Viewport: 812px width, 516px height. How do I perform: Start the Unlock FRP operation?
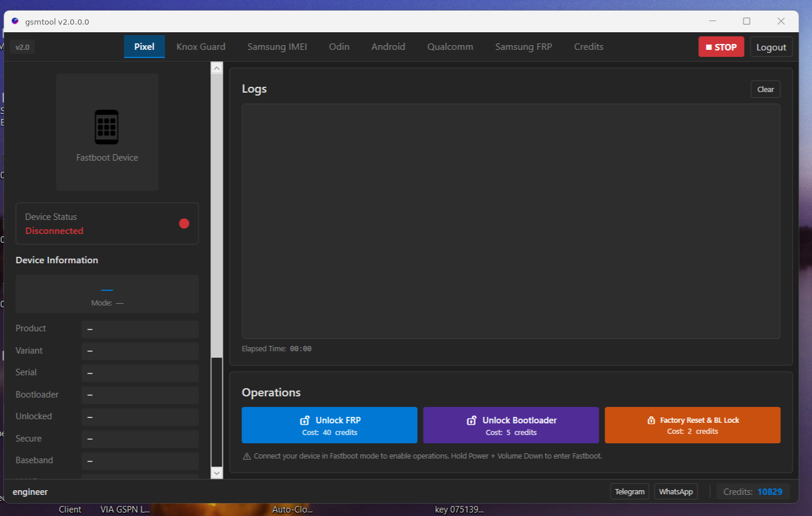pyautogui.click(x=329, y=425)
